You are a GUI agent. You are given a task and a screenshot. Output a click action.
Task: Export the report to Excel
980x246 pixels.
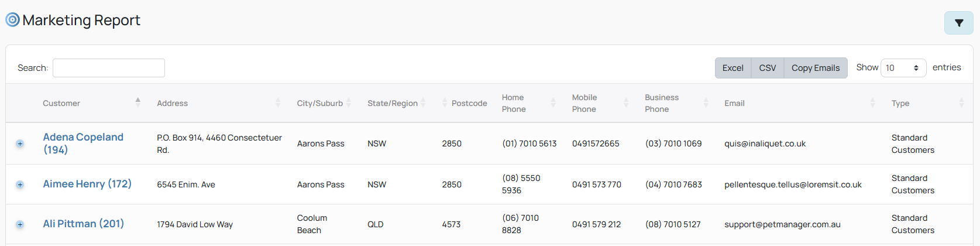pyautogui.click(x=733, y=68)
